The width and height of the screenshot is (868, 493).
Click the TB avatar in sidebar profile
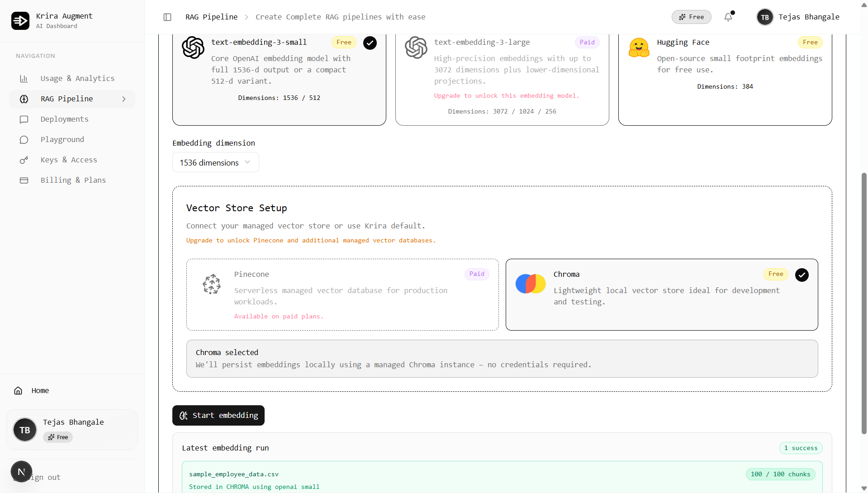tap(25, 430)
